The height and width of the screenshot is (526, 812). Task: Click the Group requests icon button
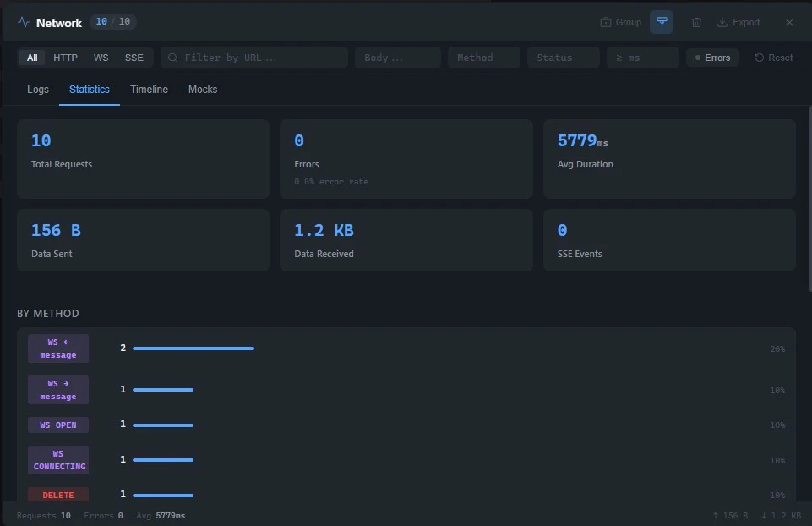(x=620, y=23)
